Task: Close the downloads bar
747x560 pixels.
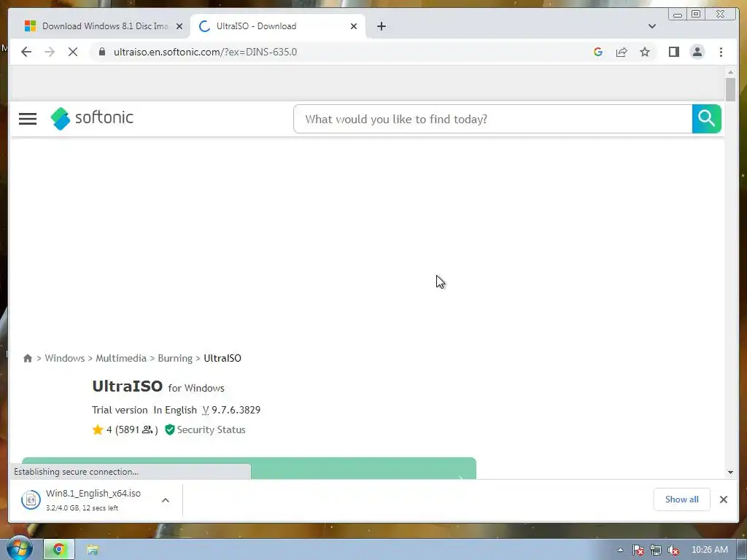Action: (723, 499)
